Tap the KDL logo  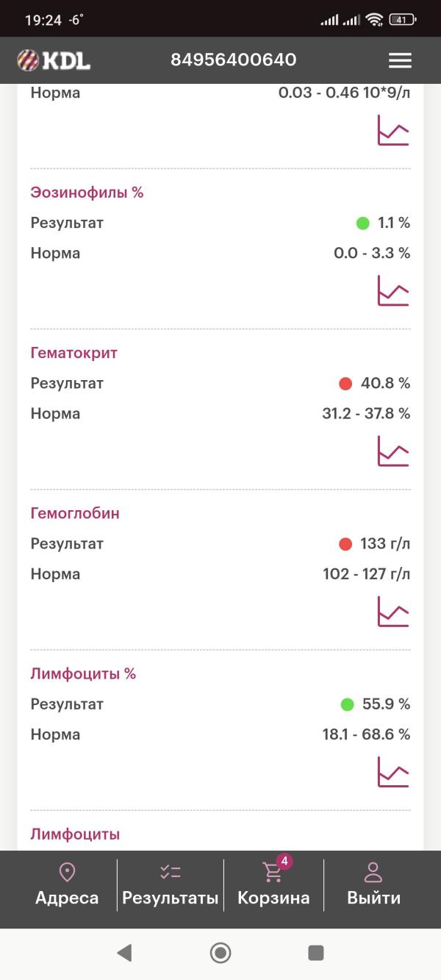tap(54, 60)
